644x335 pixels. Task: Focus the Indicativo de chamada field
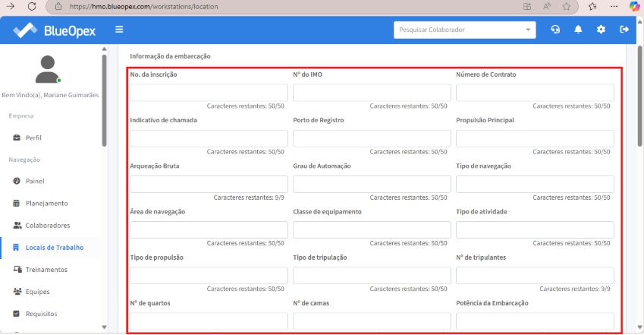209,138
